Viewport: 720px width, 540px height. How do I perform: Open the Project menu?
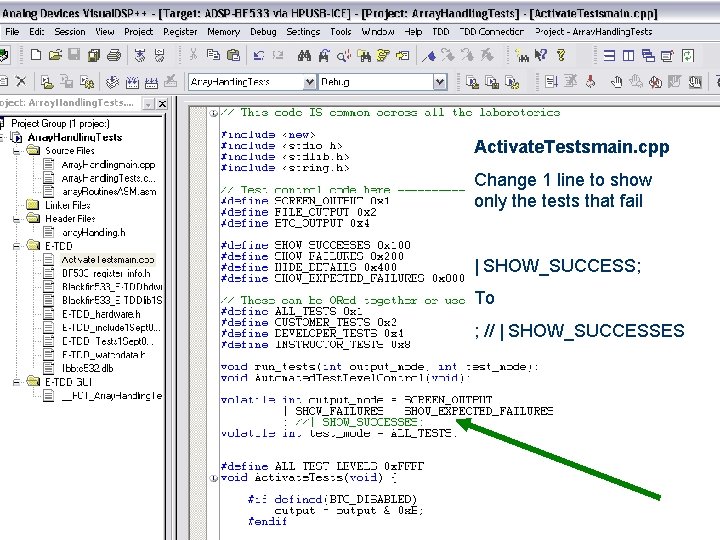point(138,32)
